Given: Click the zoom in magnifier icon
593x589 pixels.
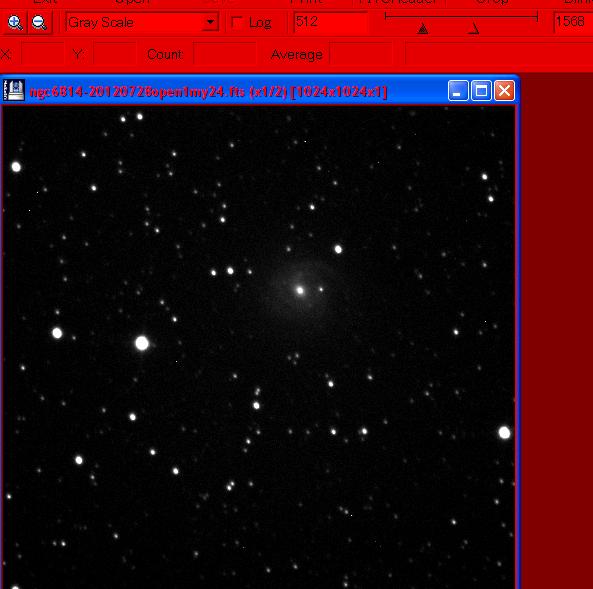Looking at the screenshot, I should pos(14,23).
